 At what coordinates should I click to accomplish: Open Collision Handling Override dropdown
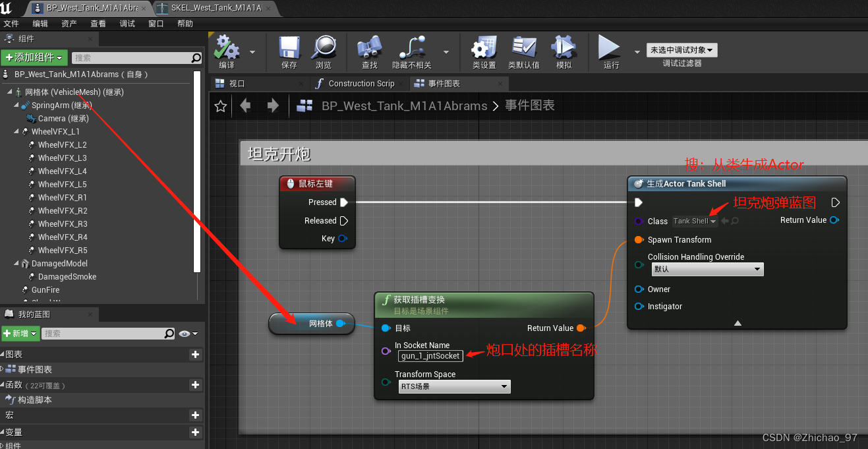(x=707, y=269)
